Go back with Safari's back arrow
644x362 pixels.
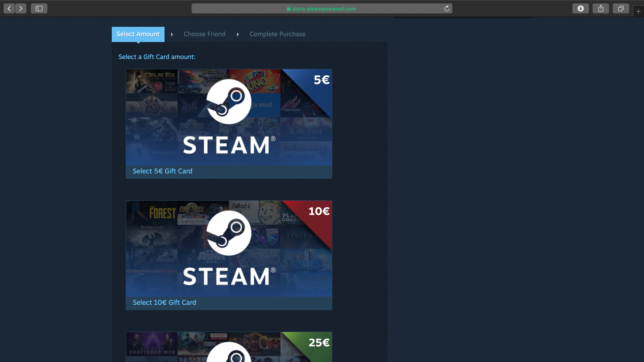coord(9,9)
